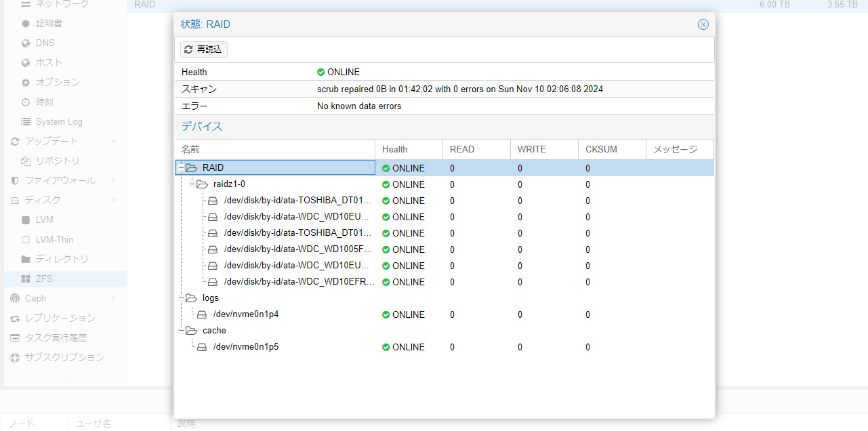Image resolution: width=868 pixels, height=431 pixels.
Task: Click the "No known data errors" text
Action: (x=359, y=106)
